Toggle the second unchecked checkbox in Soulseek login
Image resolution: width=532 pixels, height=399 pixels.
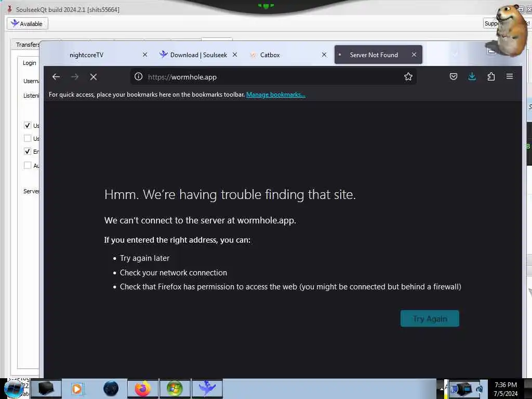click(x=28, y=138)
